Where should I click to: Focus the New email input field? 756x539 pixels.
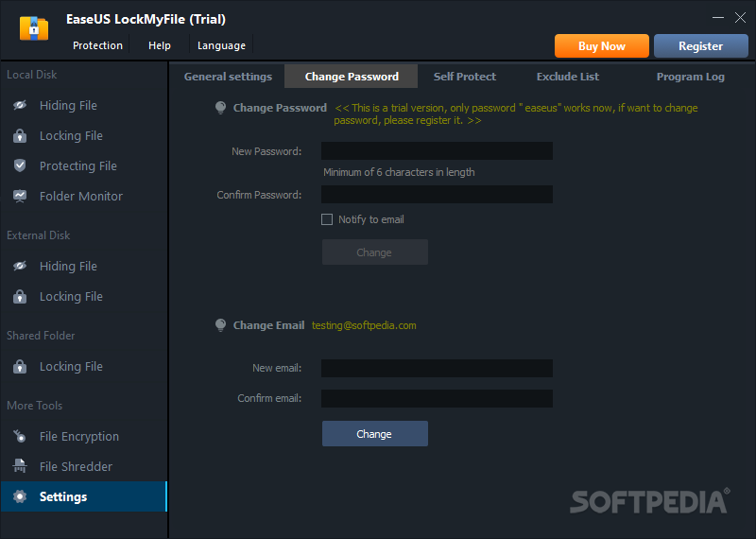(437, 368)
